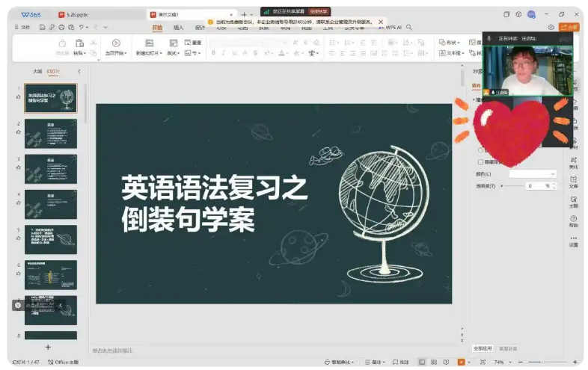Expand the 版式 layout dropdown
Screen dimensions: 588x370
pyautogui.click(x=174, y=53)
